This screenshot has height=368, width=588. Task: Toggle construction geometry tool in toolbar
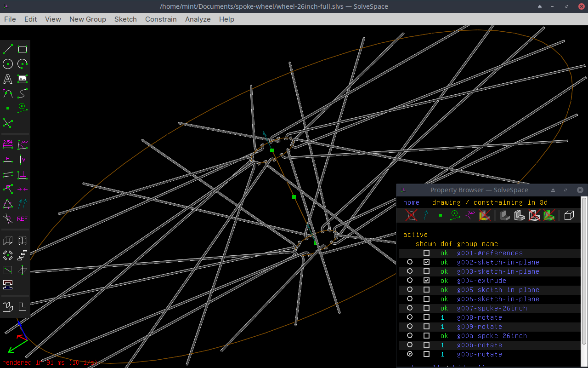(x=23, y=108)
